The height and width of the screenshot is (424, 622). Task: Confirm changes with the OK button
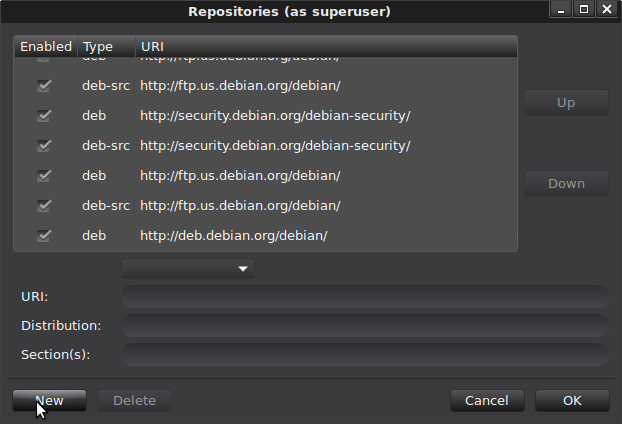coord(572,401)
